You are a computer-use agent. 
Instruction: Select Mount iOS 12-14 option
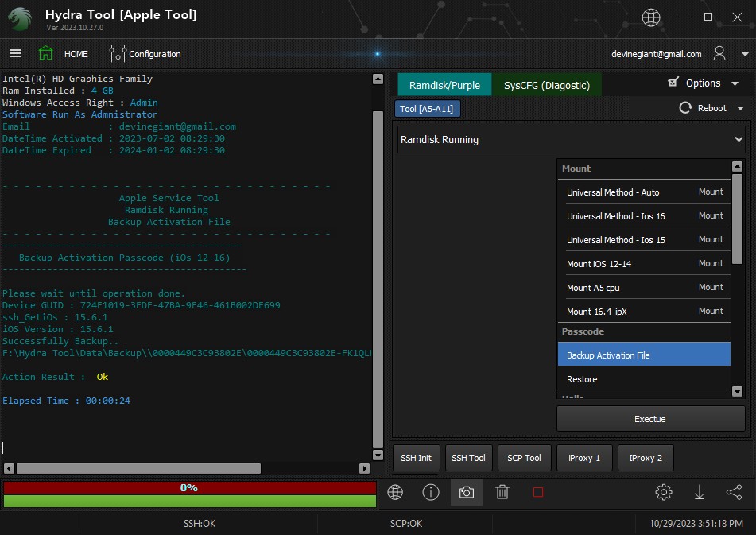644,264
